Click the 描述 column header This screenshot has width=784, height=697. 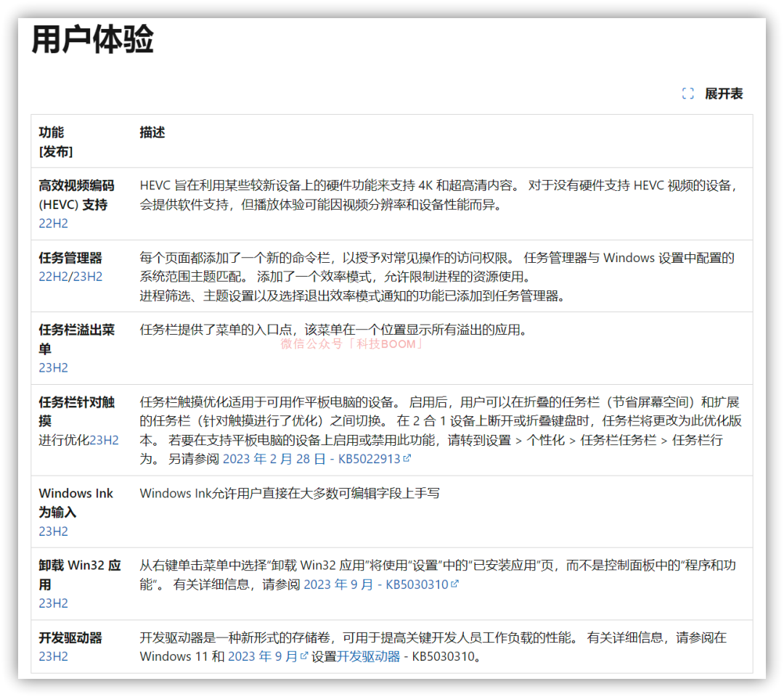pyautogui.click(x=152, y=132)
